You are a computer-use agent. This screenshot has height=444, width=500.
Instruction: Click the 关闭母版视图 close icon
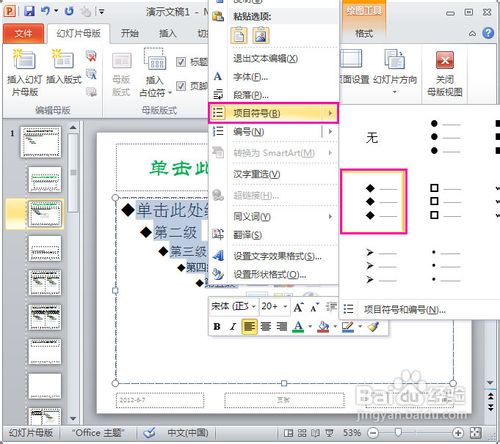(x=445, y=61)
